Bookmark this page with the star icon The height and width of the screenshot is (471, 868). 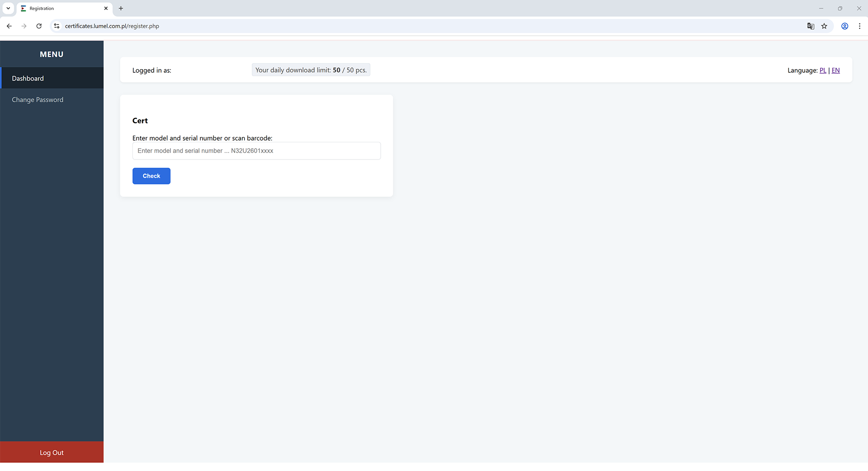click(x=824, y=26)
